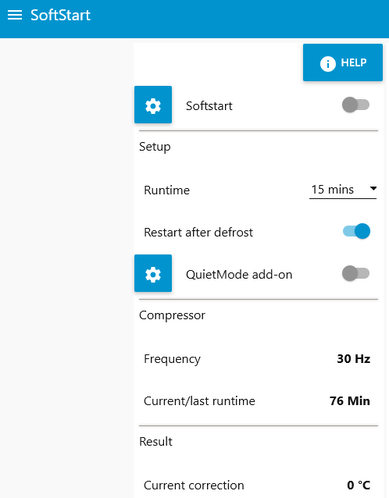Disable Restart after defrost switch
Screen dimensions: 389x498
pyautogui.click(x=356, y=231)
